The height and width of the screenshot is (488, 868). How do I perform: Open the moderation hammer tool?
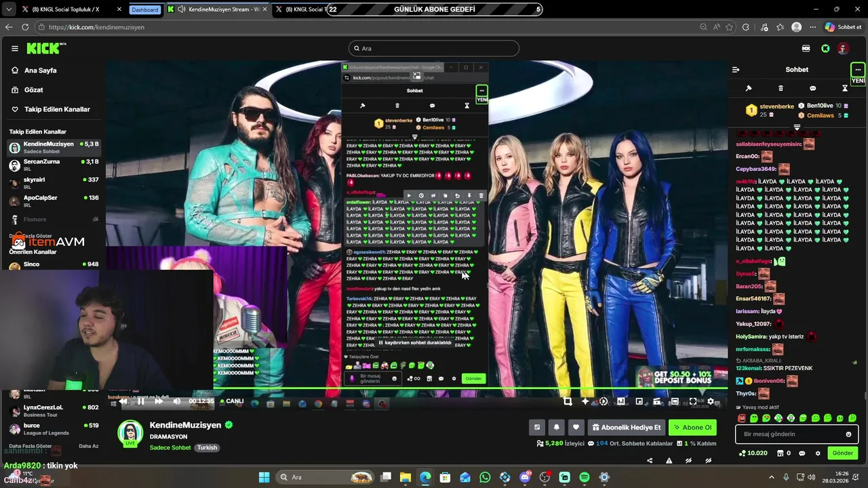[x=749, y=88]
